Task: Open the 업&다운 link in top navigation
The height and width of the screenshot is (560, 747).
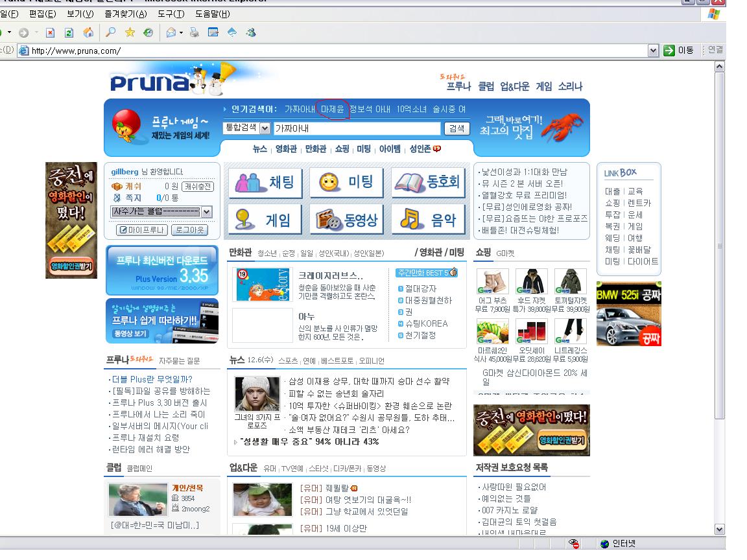Action: pos(514,86)
